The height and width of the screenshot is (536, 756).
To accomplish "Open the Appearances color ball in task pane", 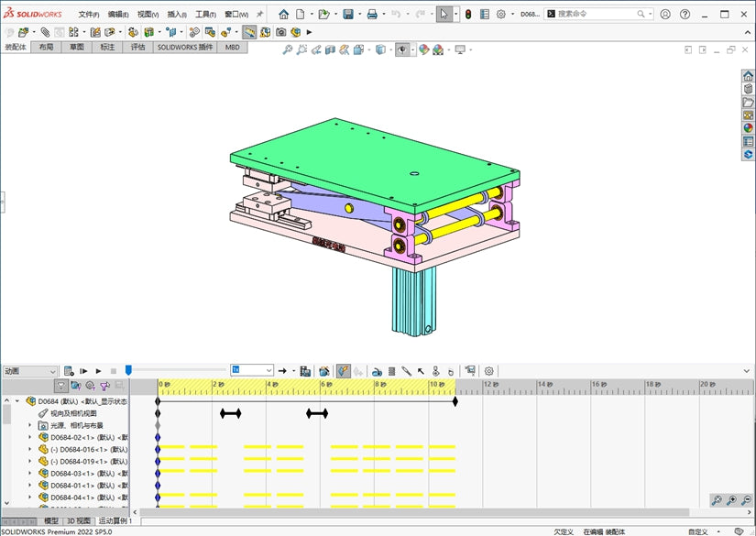I will click(x=748, y=128).
